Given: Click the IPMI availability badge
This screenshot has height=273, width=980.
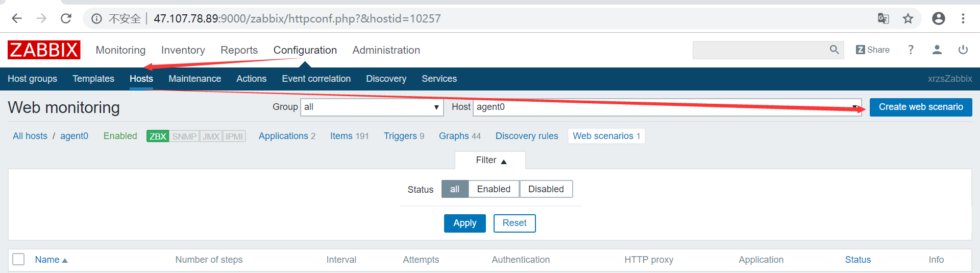Looking at the screenshot, I should pyautogui.click(x=234, y=136).
